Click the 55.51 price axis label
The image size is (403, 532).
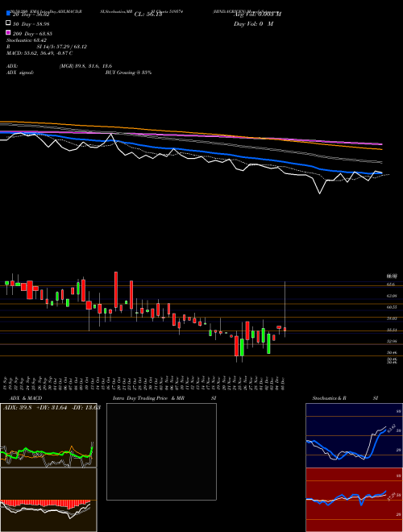point(393,330)
